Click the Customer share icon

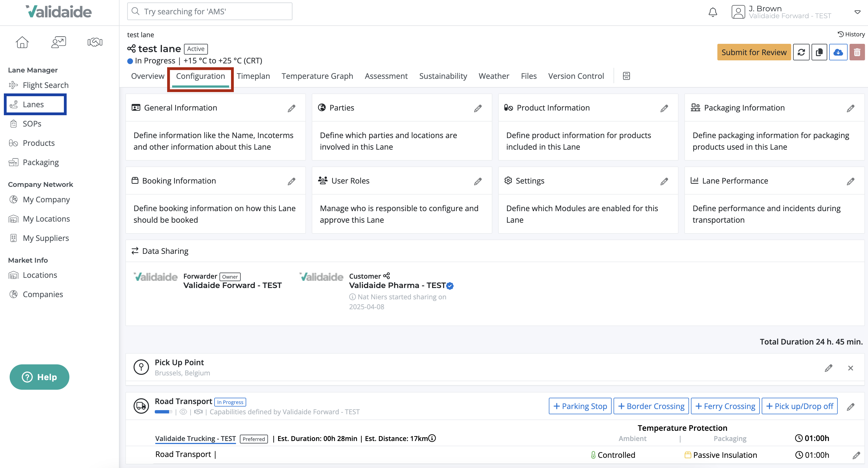[386, 276]
